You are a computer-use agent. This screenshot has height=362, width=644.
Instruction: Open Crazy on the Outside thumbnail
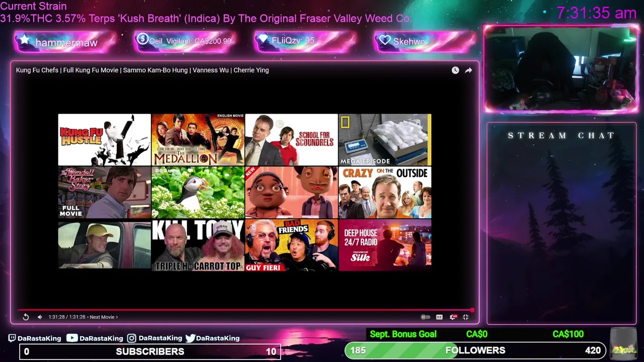pos(385,193)
